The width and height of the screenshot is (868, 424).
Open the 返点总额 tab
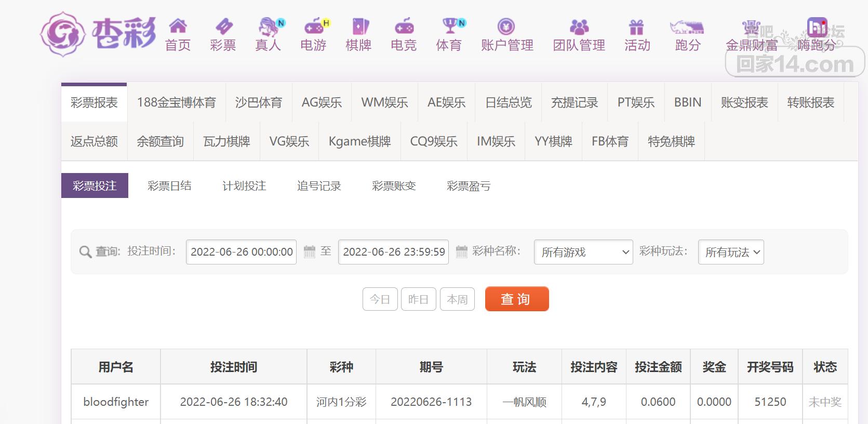pyautogui.click(x=94, y=141)
